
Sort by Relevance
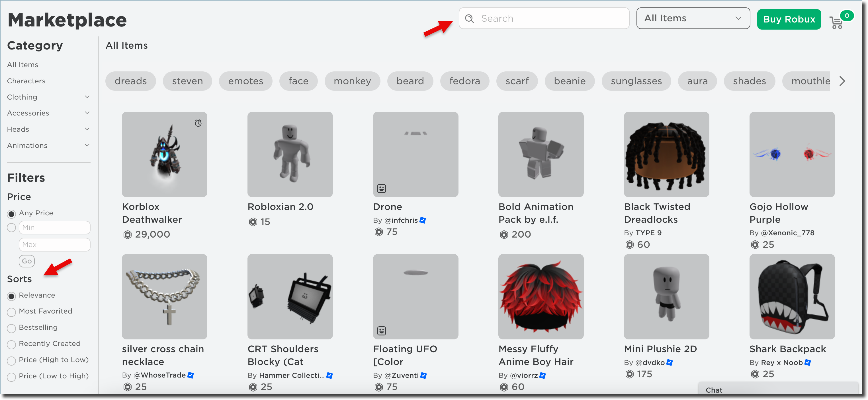(x=11, y=296)
